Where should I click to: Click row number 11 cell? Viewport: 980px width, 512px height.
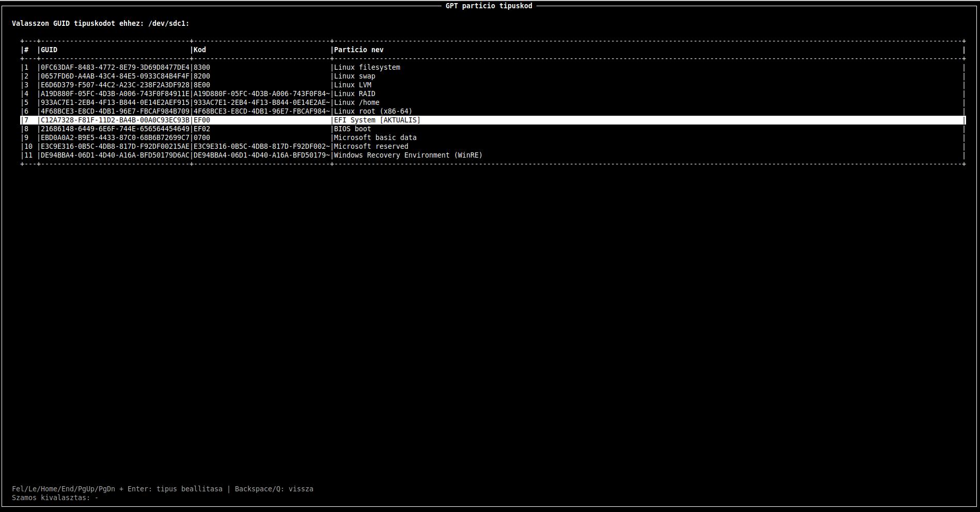pyautogui.click(x=28, y=155)
